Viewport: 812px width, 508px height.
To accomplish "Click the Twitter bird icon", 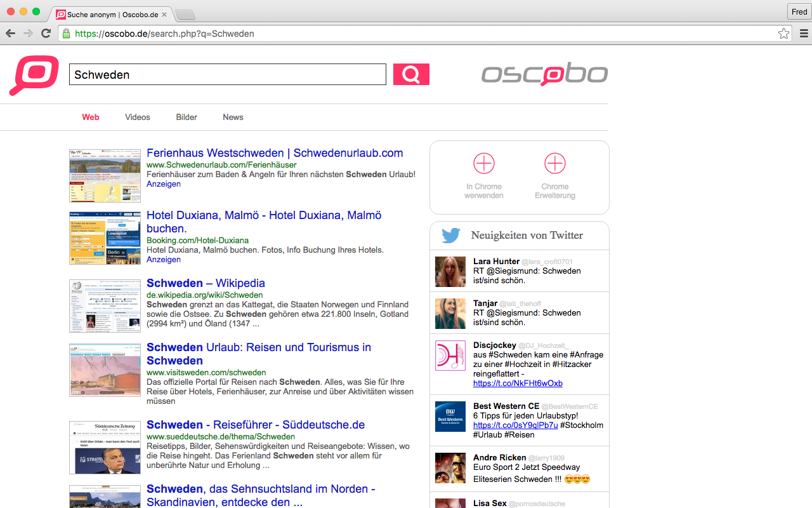I will [x=451, y=236].
